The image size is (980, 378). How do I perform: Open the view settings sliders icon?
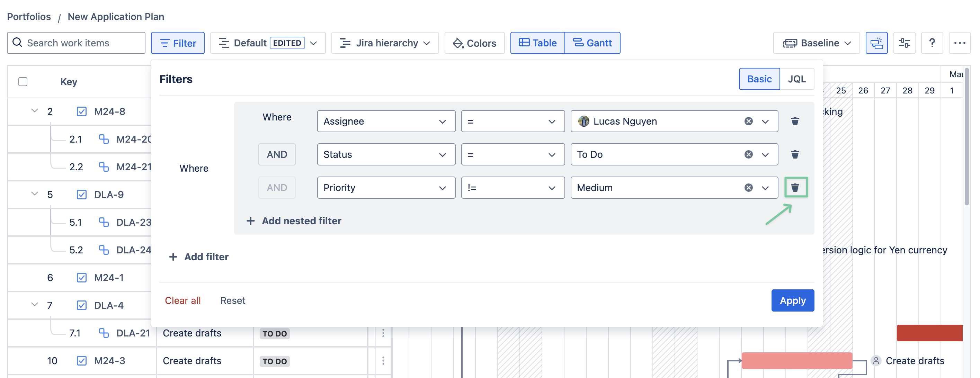[904, 43]
